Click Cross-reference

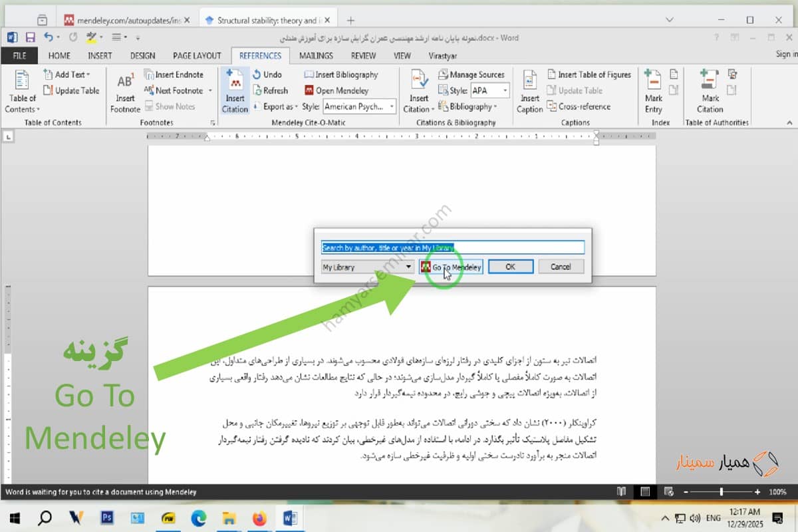tap(579, 106)
